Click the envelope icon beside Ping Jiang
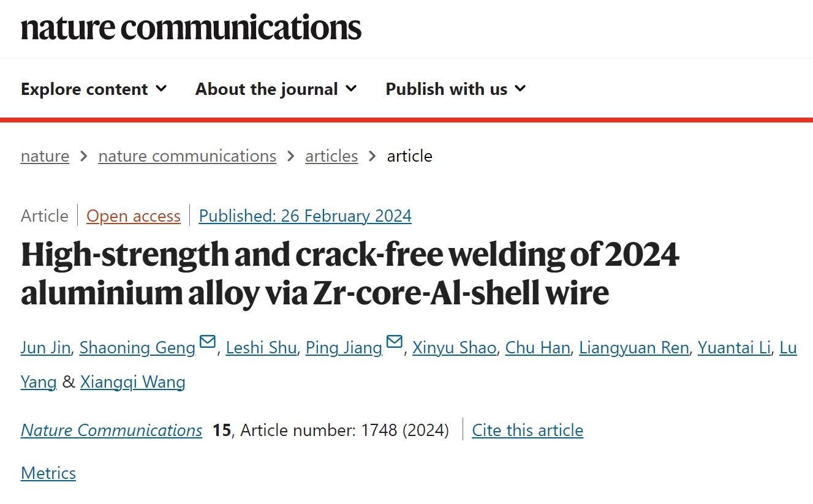Viewport: 813px width, 504px height. click(x=395, y=342)
